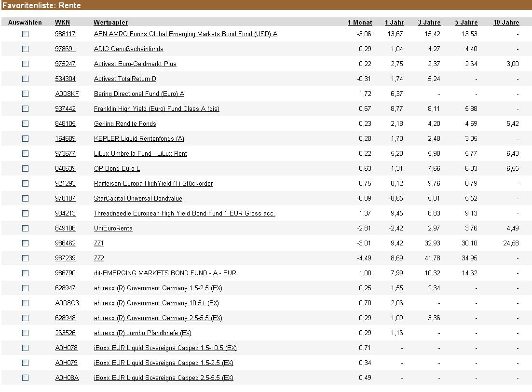Image resolution: width=532 pixels, height=392 pixels.
Task: Open StarCapital Universal Bondvalue link
Action: 138,198
